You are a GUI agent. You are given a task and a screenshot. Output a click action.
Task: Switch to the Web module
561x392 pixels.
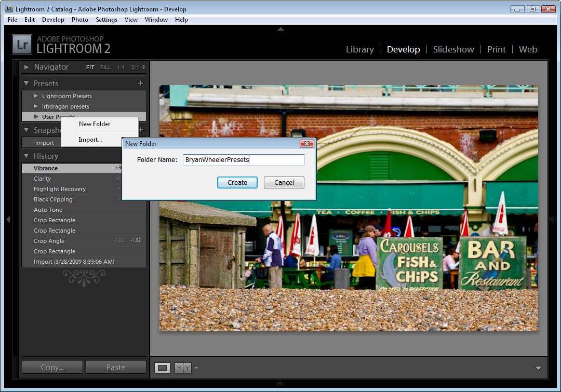pyautogui.click(x=528, y=49)
